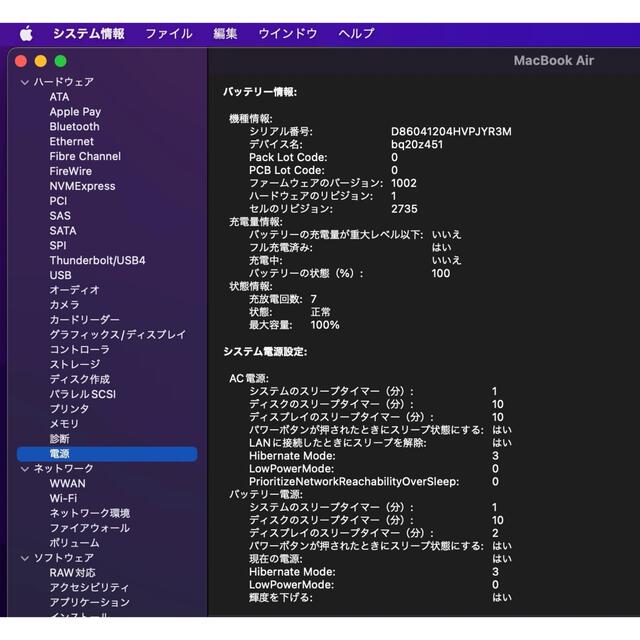Select Bluetooth in the sidebar
Viewport: 640px width, 640px height.
point(74,127)
